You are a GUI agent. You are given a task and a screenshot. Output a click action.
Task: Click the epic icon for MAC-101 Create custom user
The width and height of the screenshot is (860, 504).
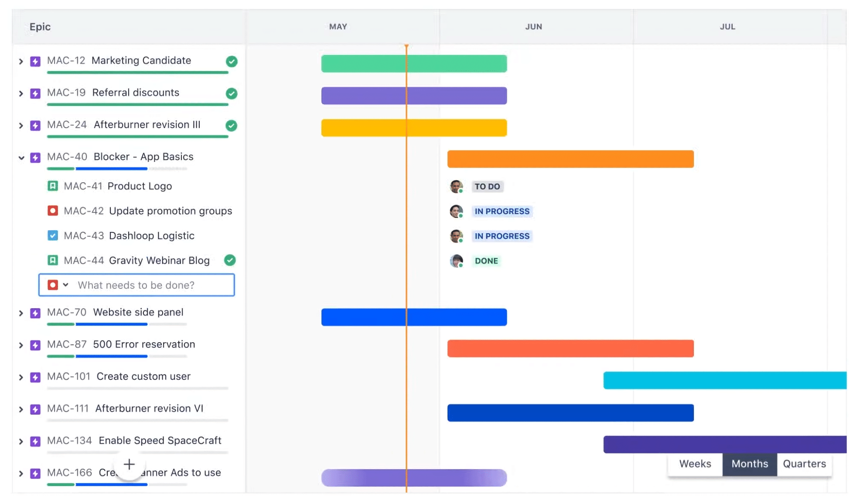pyautogui.click(x=35, y=377)
